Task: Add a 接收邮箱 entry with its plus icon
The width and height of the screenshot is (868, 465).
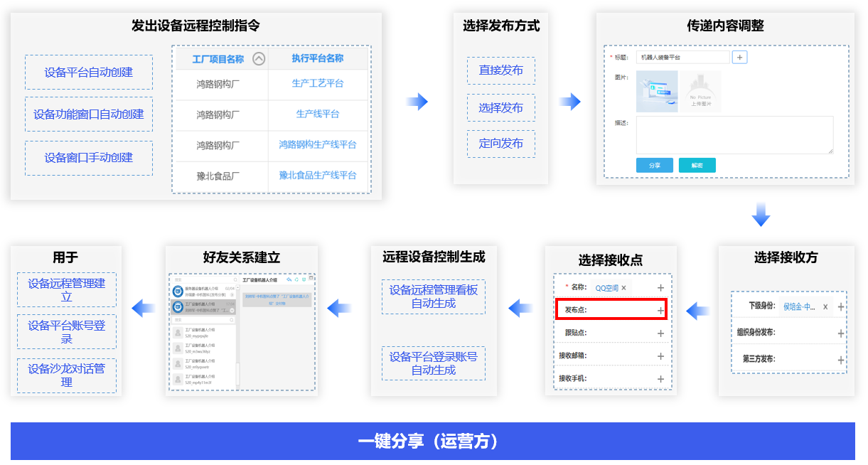Action: (x=660, y=356)
